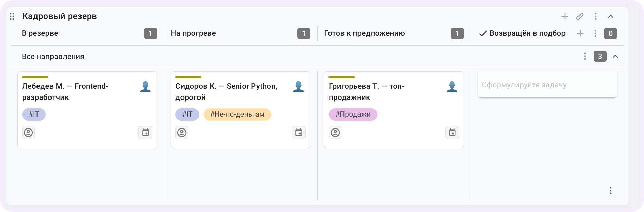644x212 pixels.
Task: Select #IT tag on Лебедев М. card
Action: (x=34, y=114)
